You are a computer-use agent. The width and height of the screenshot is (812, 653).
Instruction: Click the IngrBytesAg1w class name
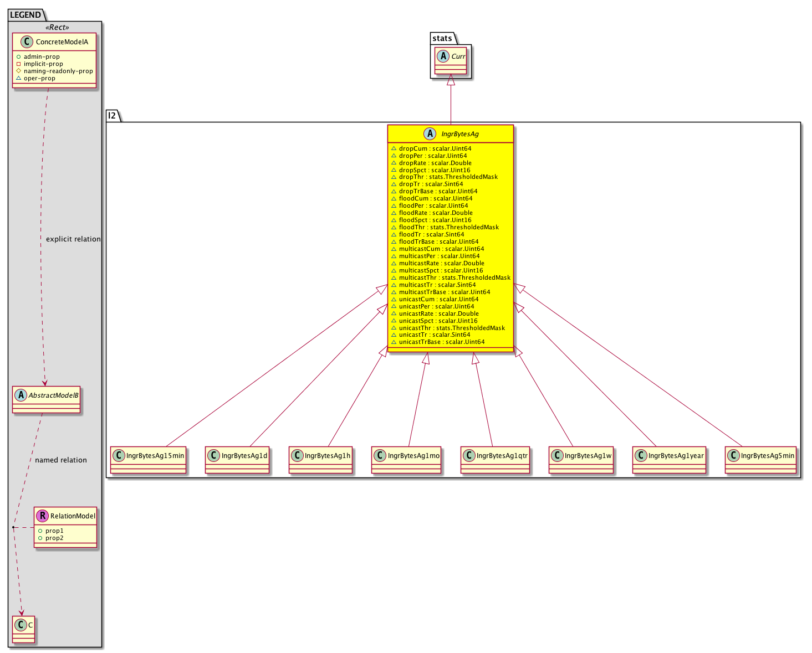(588, 456)
